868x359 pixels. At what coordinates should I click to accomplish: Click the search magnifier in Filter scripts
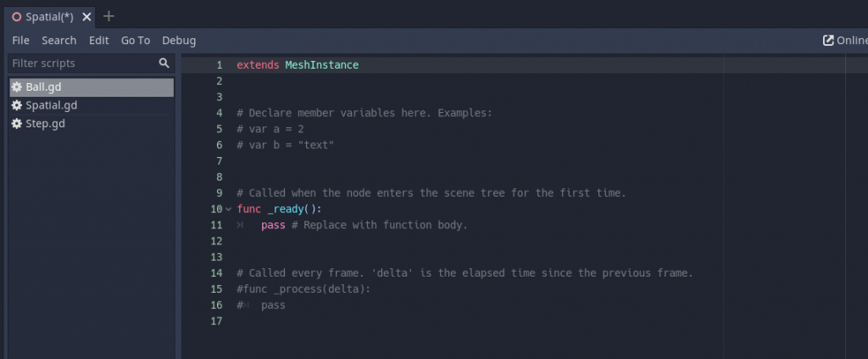(x=164, y=63)
